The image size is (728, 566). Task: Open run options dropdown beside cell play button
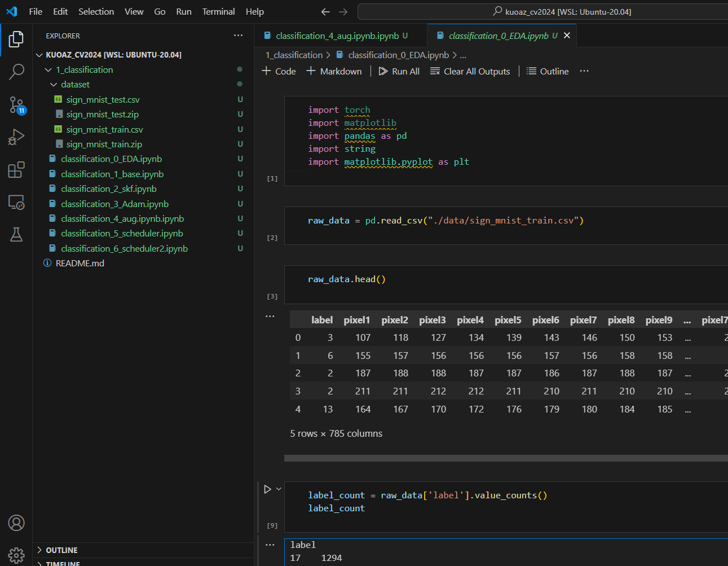(x=279, y=489)
